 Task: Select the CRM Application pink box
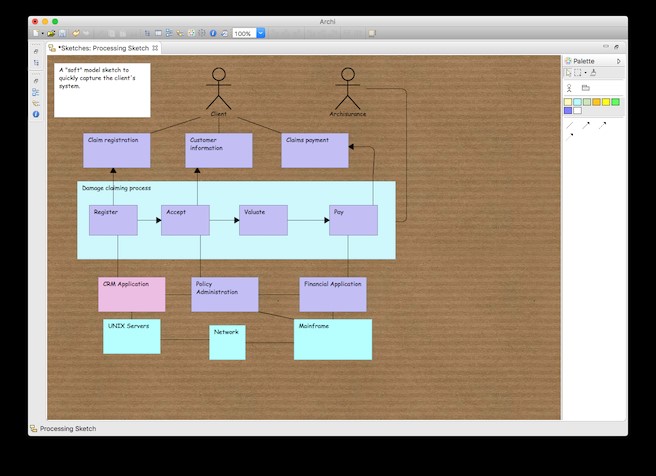(131, 294)
